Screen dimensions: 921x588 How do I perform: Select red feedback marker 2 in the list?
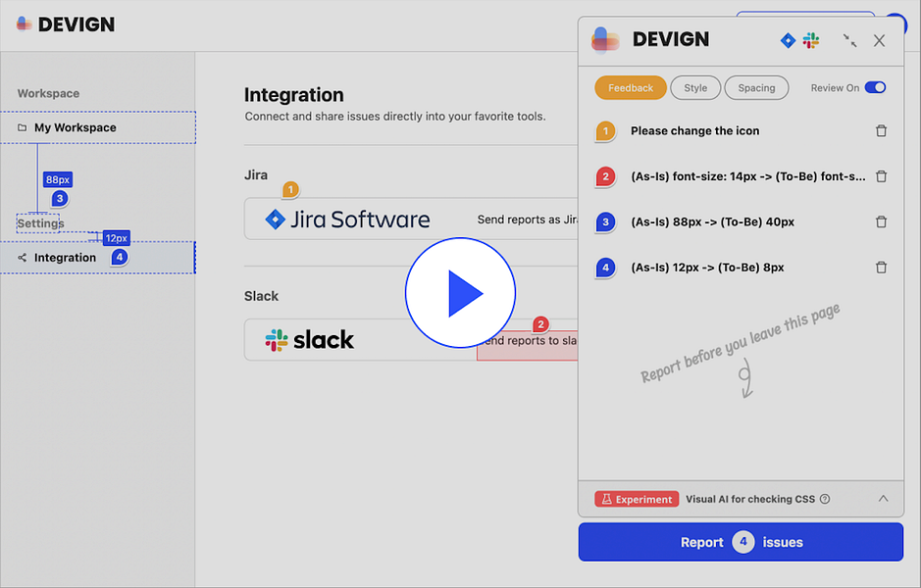tap(605, 176)
